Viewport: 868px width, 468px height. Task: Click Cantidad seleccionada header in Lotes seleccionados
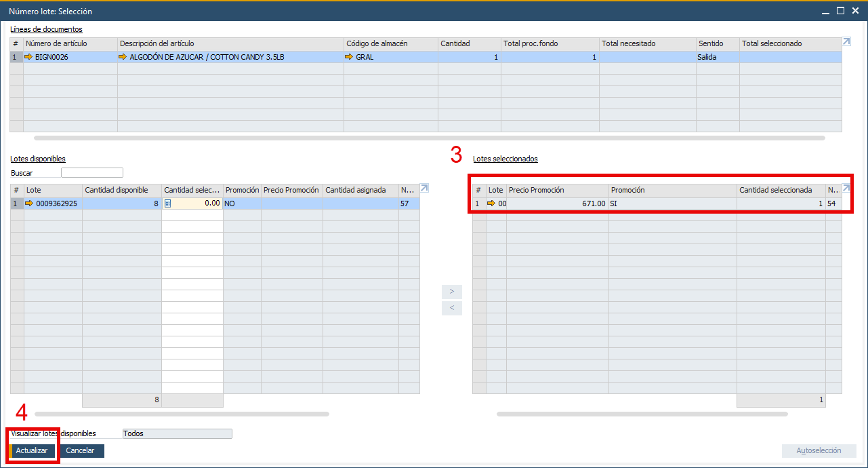pyautogui.click(x=781, y=190)
